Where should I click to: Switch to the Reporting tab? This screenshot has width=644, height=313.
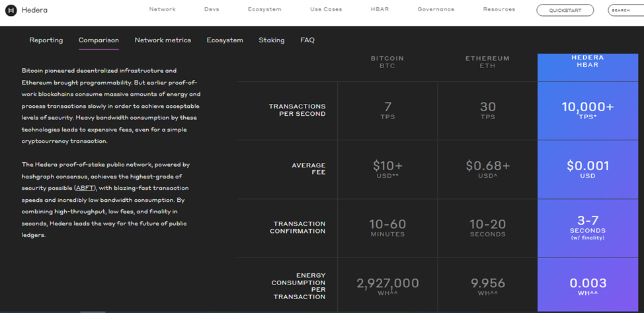tap(46, 40)
